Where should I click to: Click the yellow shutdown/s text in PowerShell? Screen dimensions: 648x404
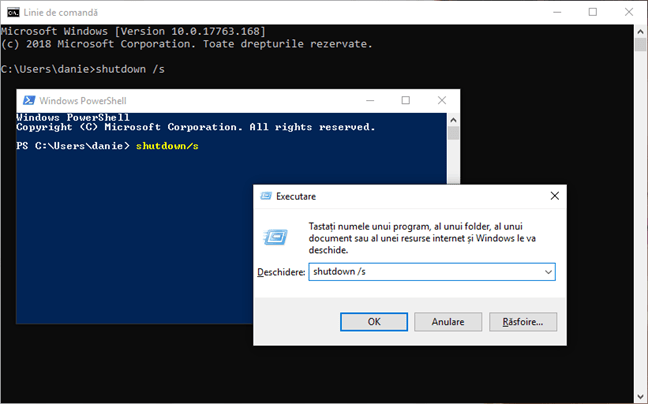[x=167, y=146]
